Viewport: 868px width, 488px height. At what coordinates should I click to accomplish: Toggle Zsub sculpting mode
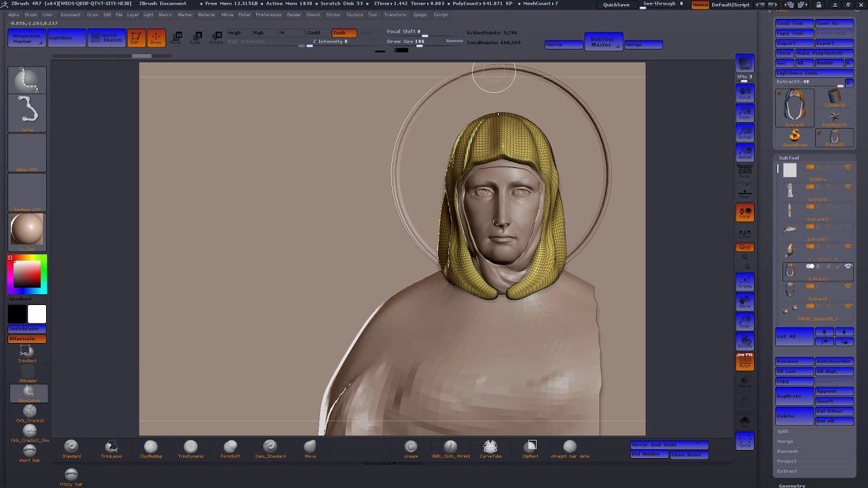(x=344, y=33)
